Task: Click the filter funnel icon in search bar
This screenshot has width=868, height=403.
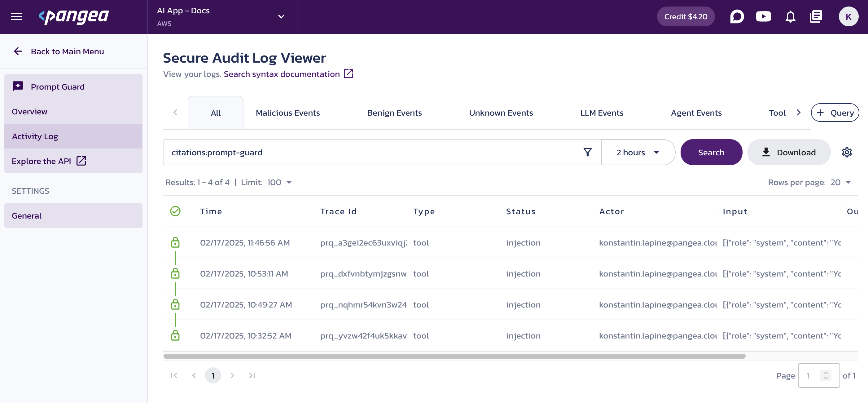Action: (x=588, y=153)
